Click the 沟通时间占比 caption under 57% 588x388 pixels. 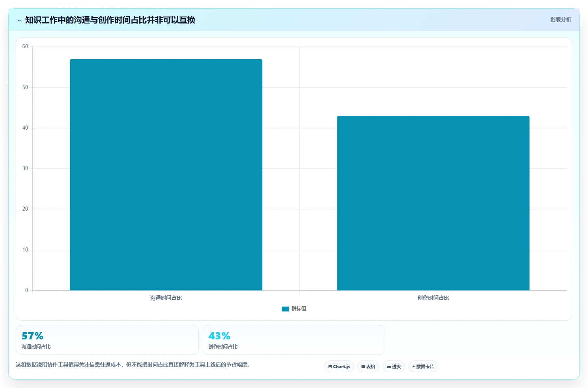click(x=36, y=347)
